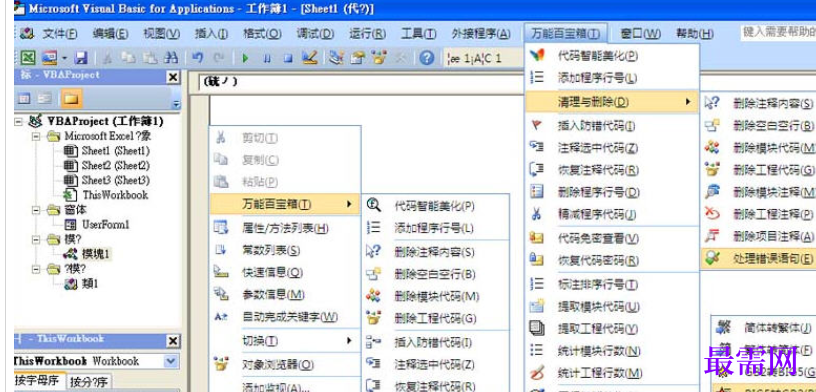Collapse the 窗体 folder node

click(36, 210)
